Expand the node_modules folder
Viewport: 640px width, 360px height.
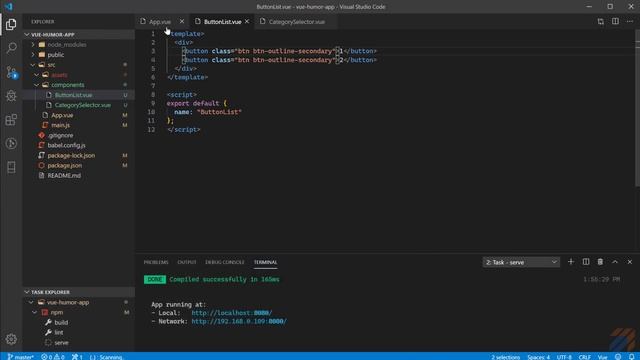[x=33, y=44]
